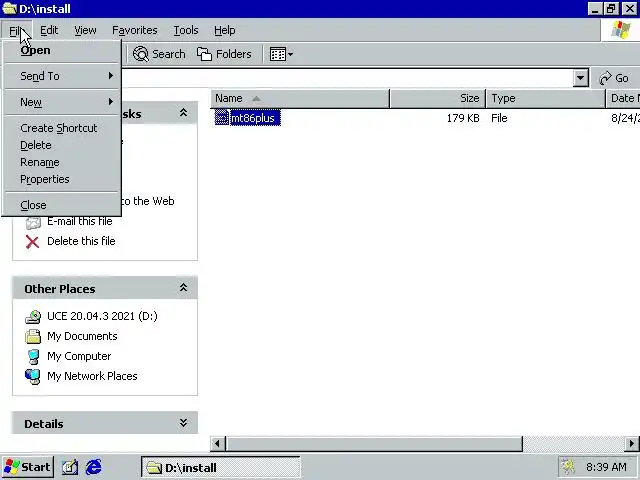Screen dimensions: 640x480
Task: Open the address bar dropdown arrow
Action: click(580, 78)
